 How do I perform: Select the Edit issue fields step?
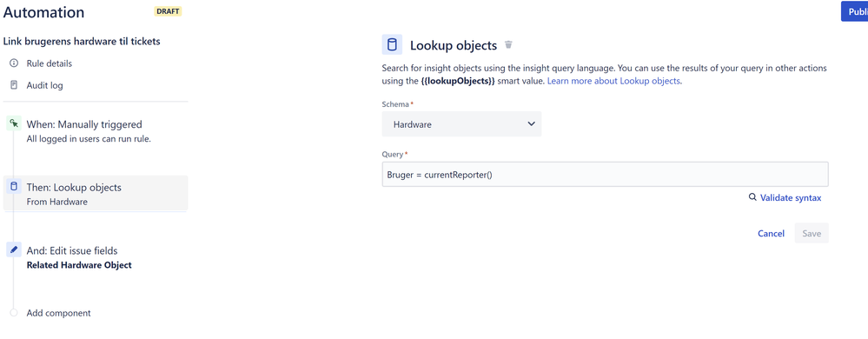point(96,257)
